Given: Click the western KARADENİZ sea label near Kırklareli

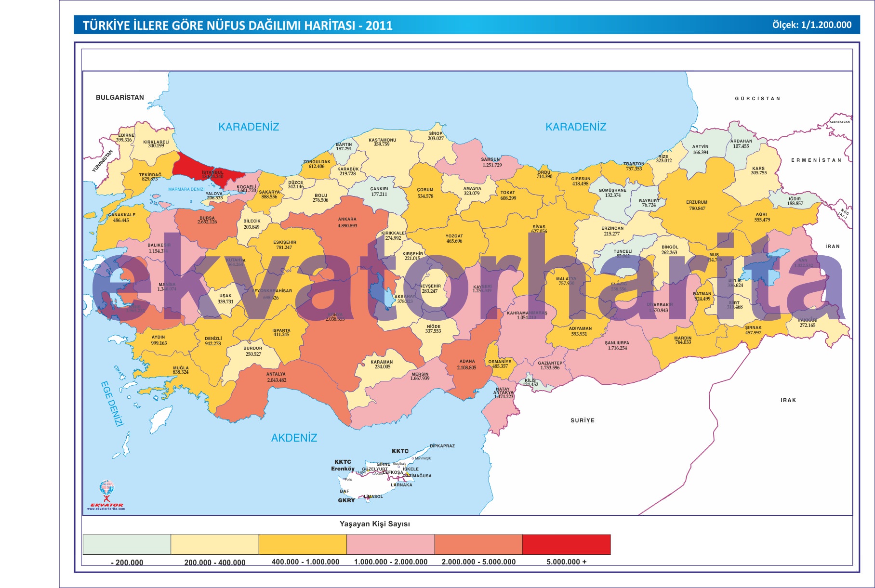Looking at the screenshot, I should 249,127.
